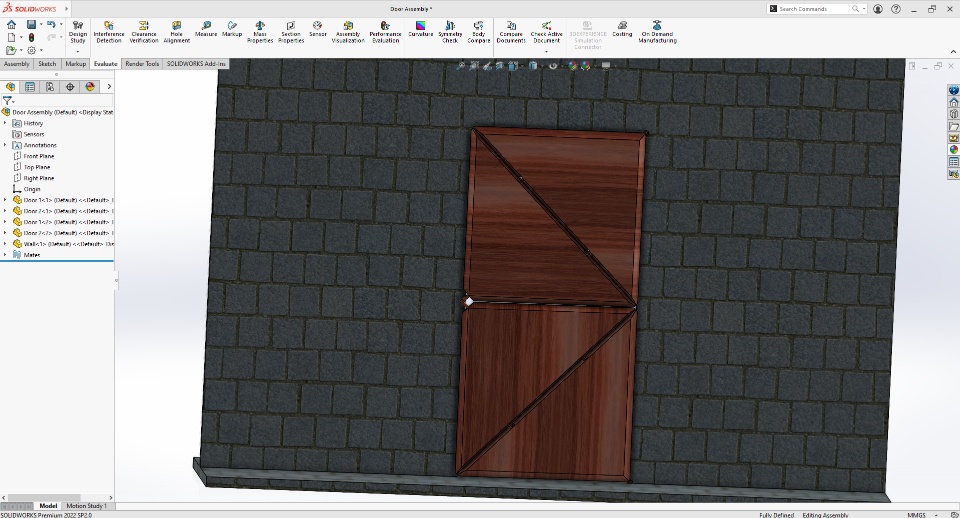960x518 pixels.
Task: Expand the History folder
Action: tap(5, 123)
